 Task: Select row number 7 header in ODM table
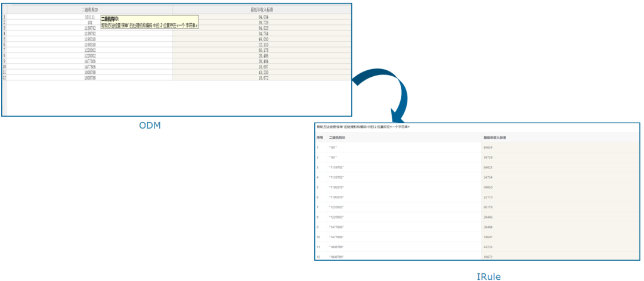pos(4,50)
